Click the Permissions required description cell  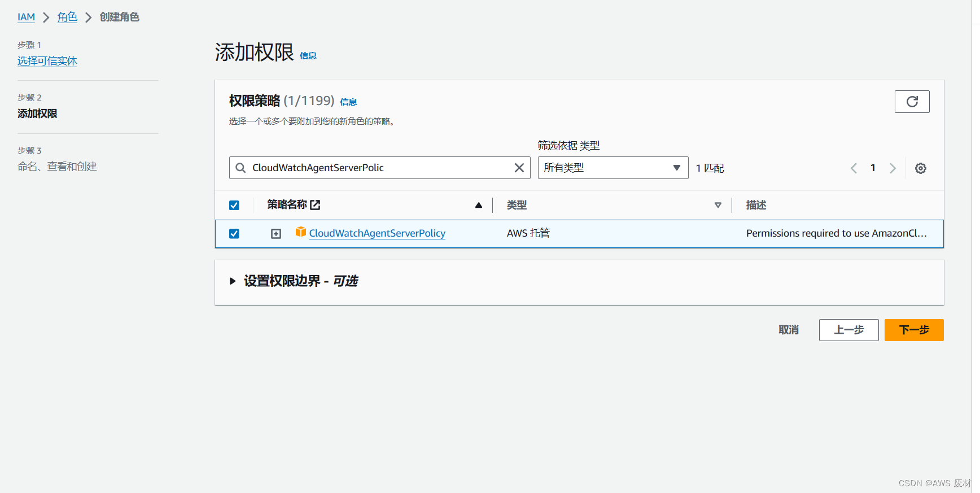coord(837,233)
